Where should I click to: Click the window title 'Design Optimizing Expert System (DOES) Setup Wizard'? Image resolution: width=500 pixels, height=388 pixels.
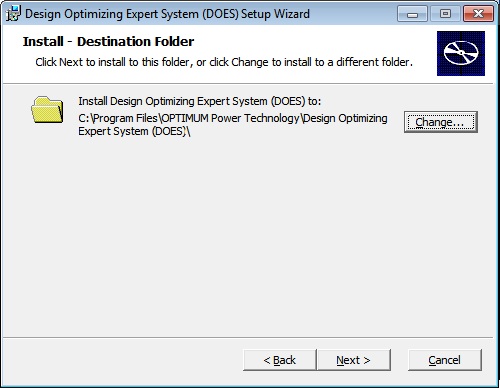click(167, 14)
